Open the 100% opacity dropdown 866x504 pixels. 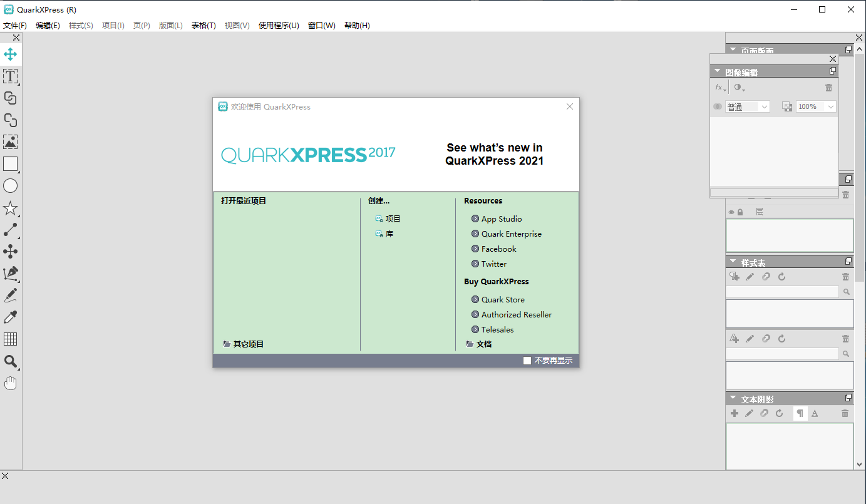point(816,107)
